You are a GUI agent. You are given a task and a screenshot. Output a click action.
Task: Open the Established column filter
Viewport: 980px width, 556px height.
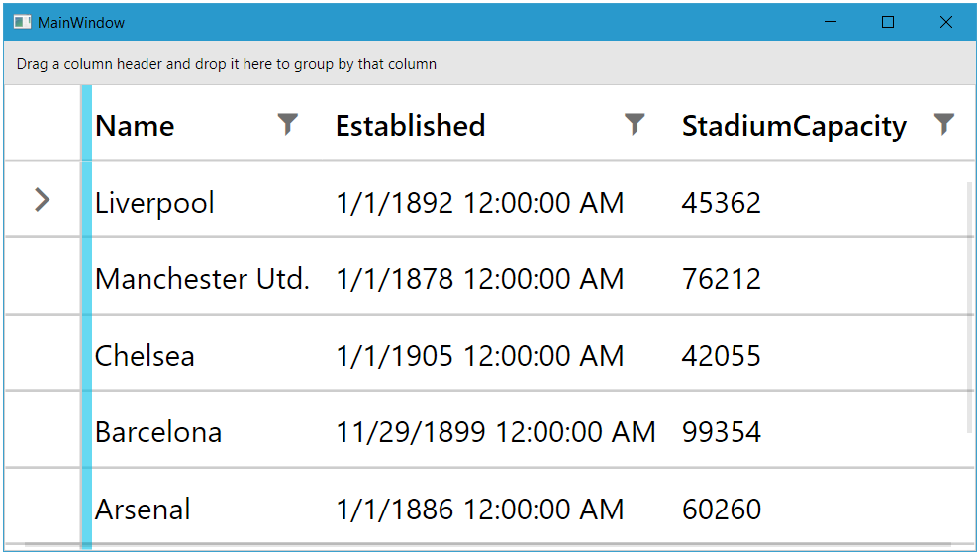[x=635, y=125]
